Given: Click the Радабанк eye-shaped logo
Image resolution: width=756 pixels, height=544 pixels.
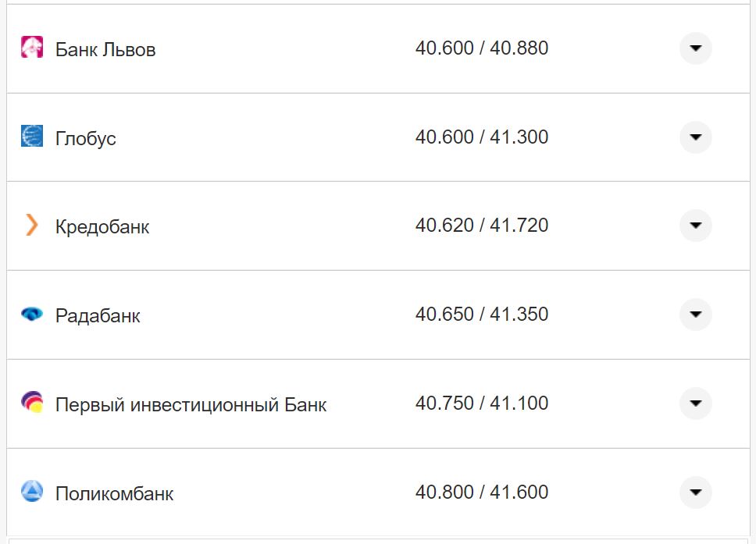Looking at the screenshot, I should pos(30,315).
